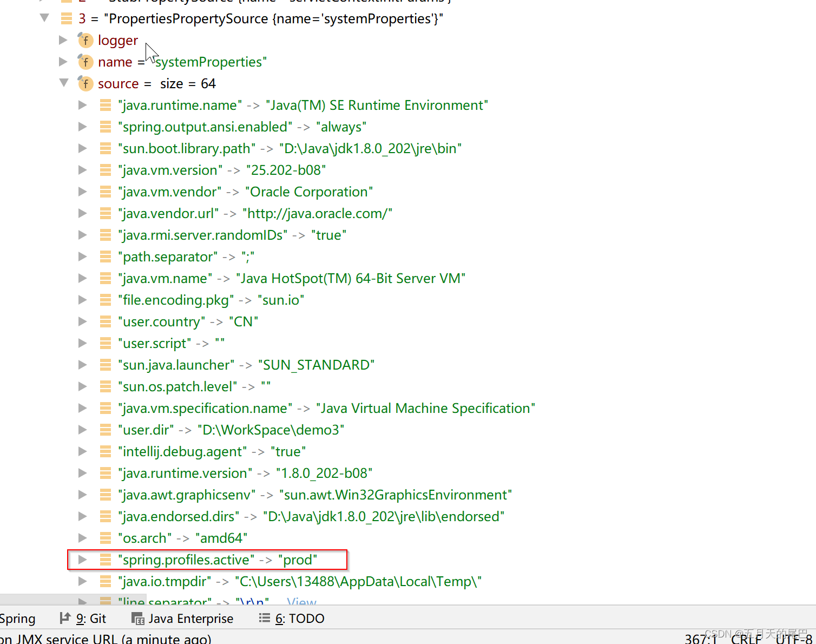Select the "java.vm.name" HotSpot row

[x=292, y=278]
